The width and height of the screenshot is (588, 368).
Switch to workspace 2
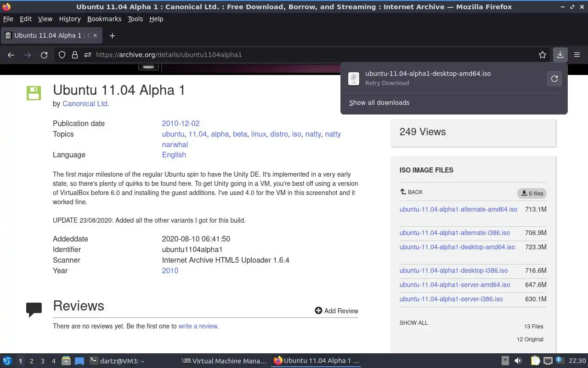click(31, 361)
